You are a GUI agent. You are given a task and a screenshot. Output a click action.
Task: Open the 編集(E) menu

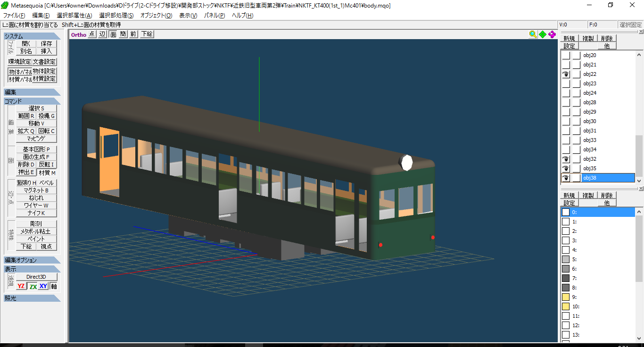tap(41, 16)
